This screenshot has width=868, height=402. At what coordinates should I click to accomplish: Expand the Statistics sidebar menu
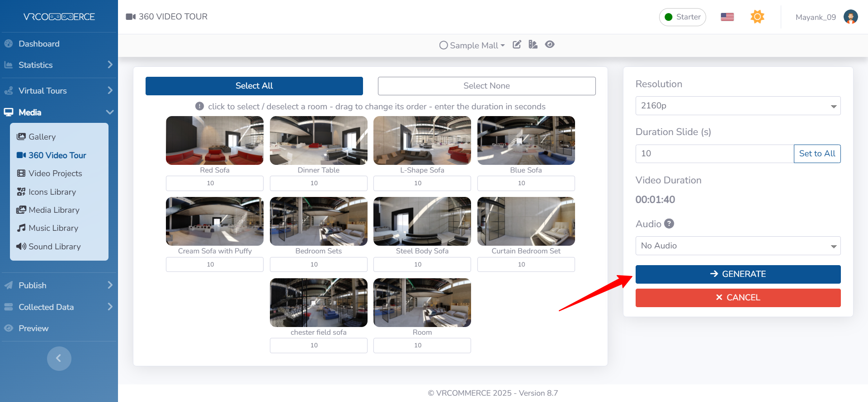[59, 65]
